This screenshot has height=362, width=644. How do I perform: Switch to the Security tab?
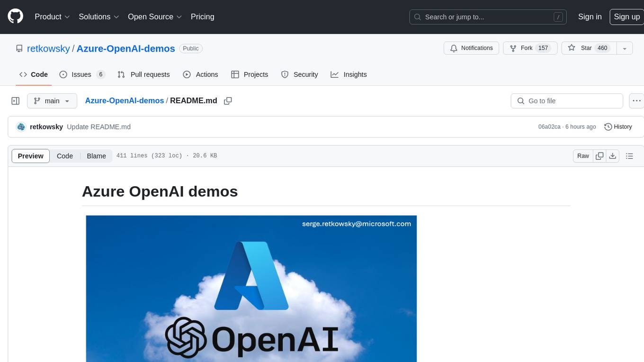[x=299, y=74]
